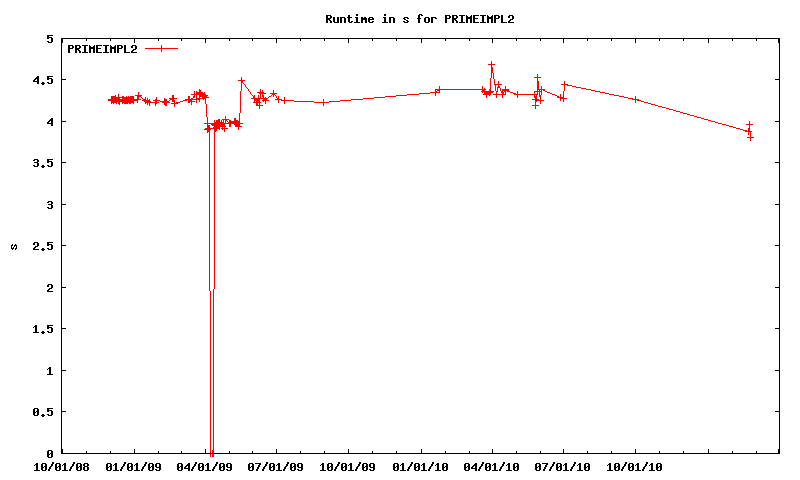800x480 pixels.
Task: Click the data point at zero runtime
Action: pos(211,452)
